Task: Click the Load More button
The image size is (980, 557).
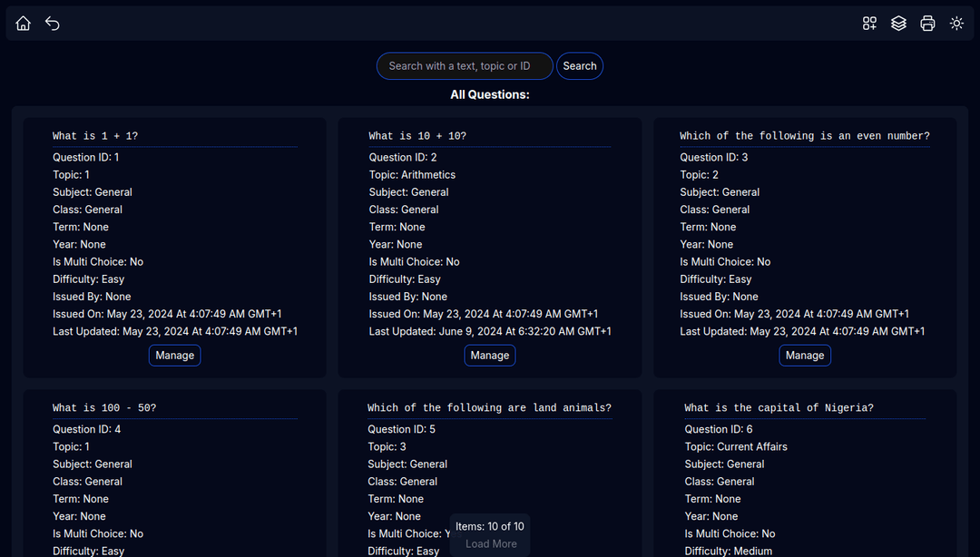Action: tap(491, 544)
